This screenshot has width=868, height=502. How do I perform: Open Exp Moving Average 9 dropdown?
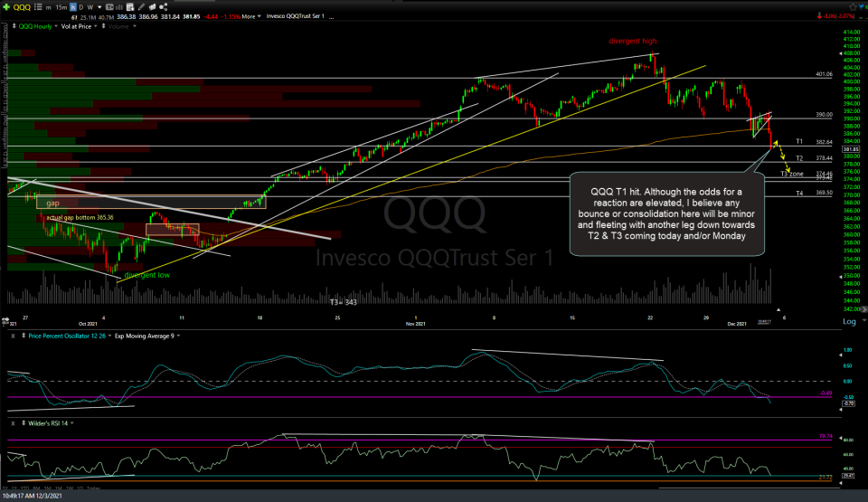click(178, 336)
